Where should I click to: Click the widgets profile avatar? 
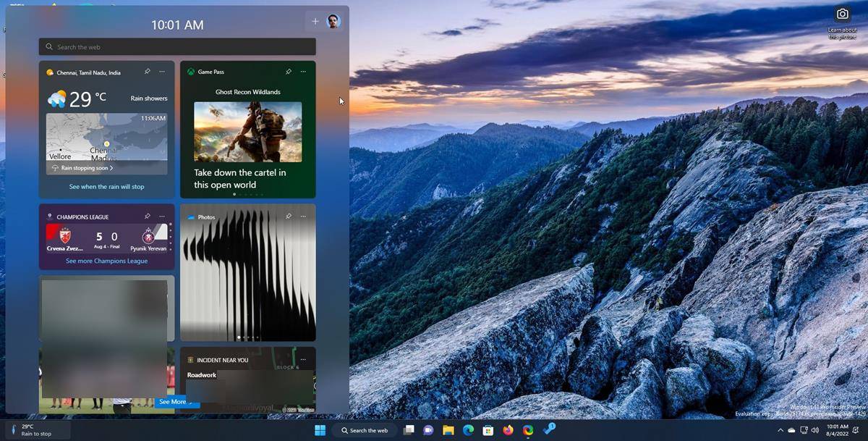[332, 21]
